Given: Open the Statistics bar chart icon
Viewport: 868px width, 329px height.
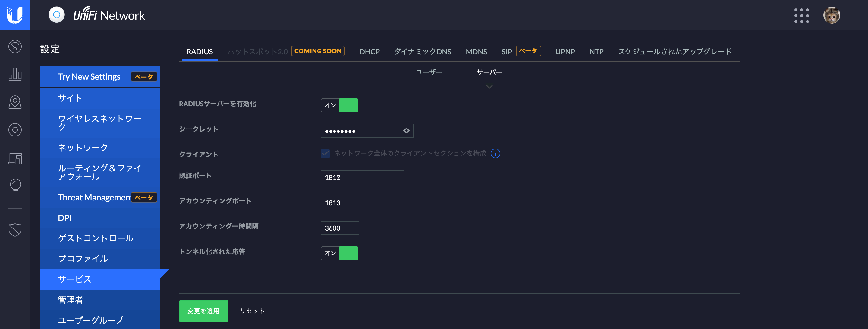Looking at the screenshot, I should click(x=15, y=74).
